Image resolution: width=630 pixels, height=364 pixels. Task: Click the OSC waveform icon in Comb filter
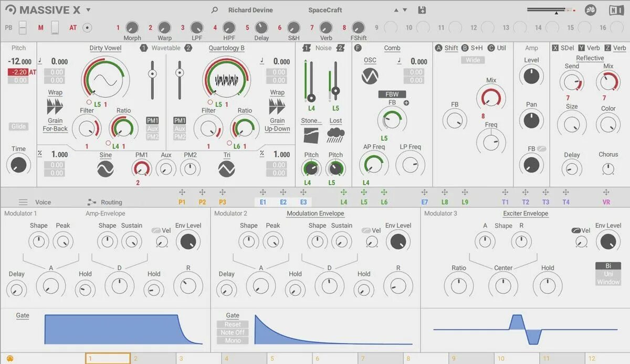point(370,76)
